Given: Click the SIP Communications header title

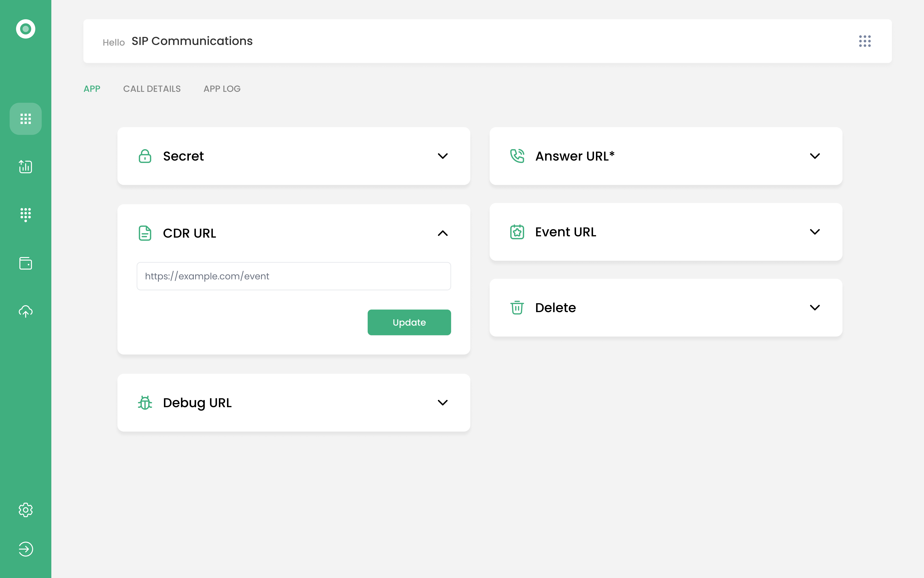Looking at the screenshot, I should (192, 41).
